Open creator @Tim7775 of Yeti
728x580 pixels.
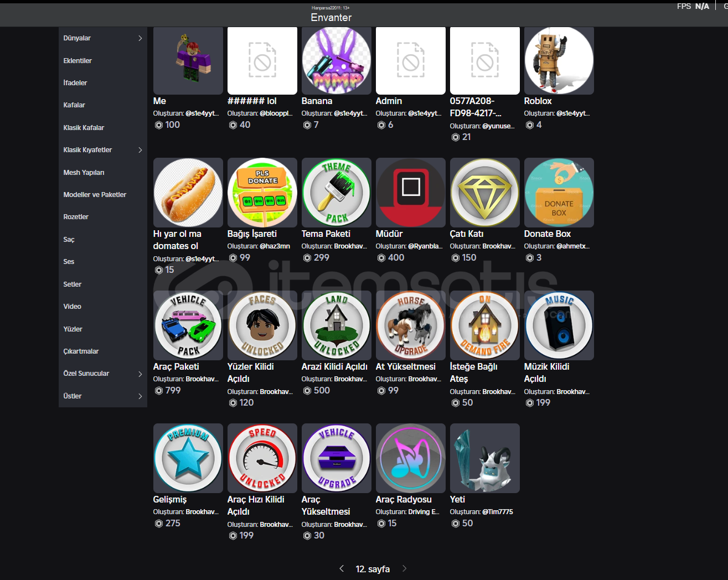[498, 512]
